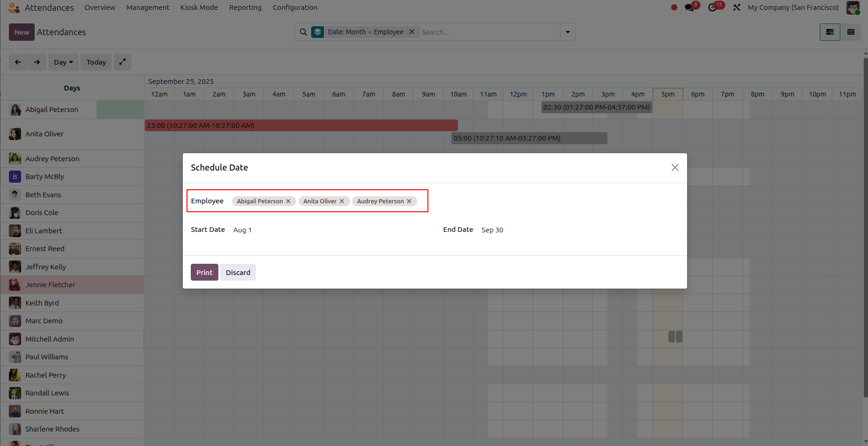Click the Attendances app title
This screenshot has width=868, height=446.
click(x=49, y=7)
